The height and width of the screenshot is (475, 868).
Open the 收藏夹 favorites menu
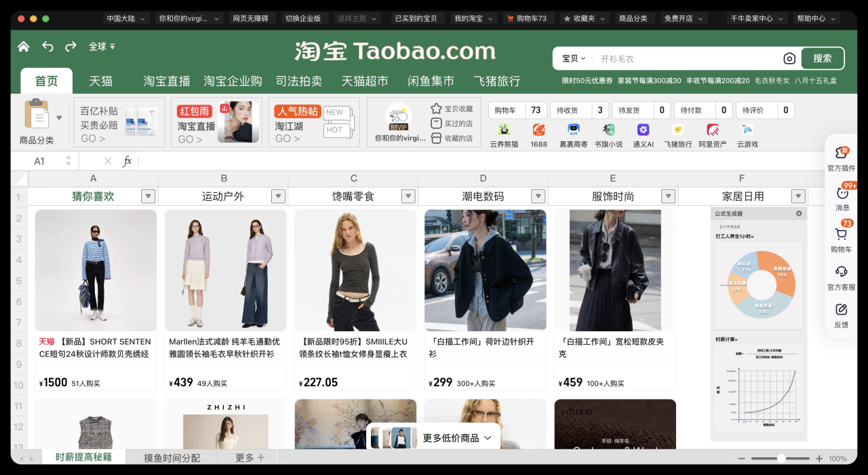point(583,18)
